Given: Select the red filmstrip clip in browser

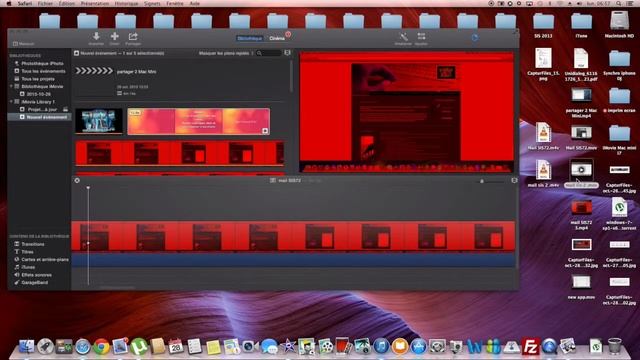Looking at the screenshot, I should (180, 153).
